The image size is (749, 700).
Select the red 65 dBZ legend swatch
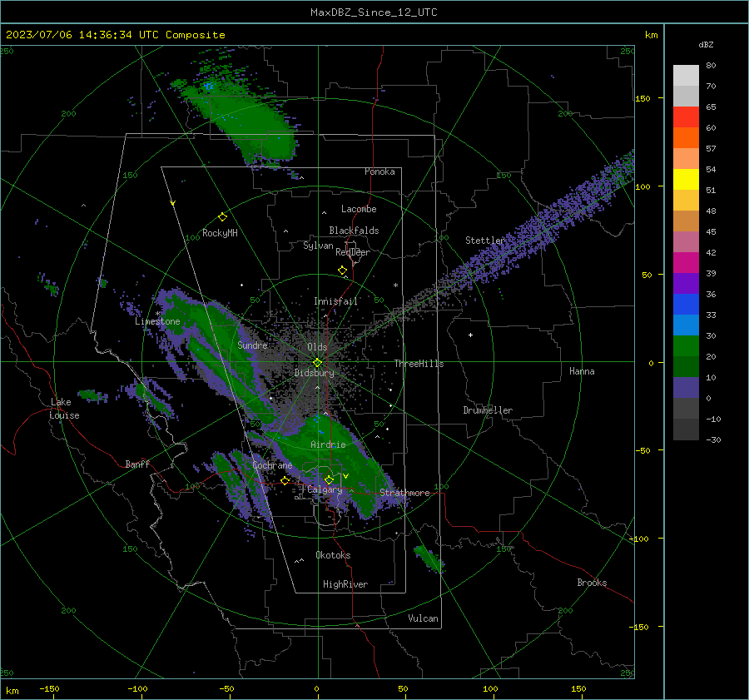pyautogui.click(x=686, y=117)
